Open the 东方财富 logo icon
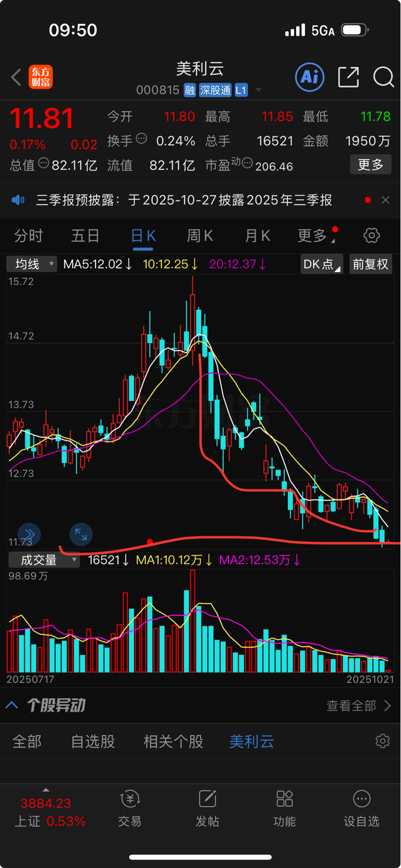The height and width of the screenshot is (868, 401). click(41, 77)
